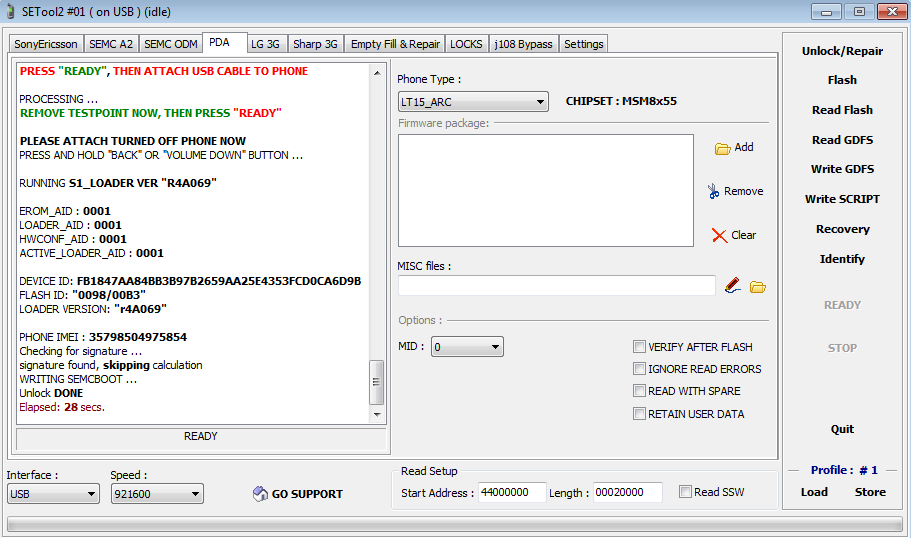Viewport: 911px width, 538px height.
Task: Click the Flash button
Action: 842,80
